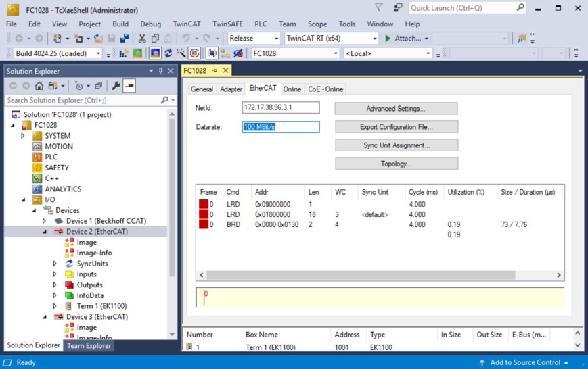Switch to the Team Explorer panel tab
This screenshot has height=369, width=588.
(89, 346)
